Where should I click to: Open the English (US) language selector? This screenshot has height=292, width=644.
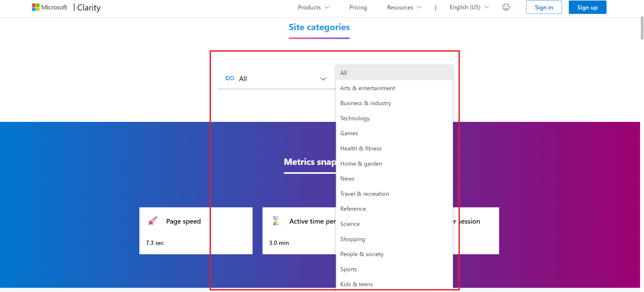469,7
